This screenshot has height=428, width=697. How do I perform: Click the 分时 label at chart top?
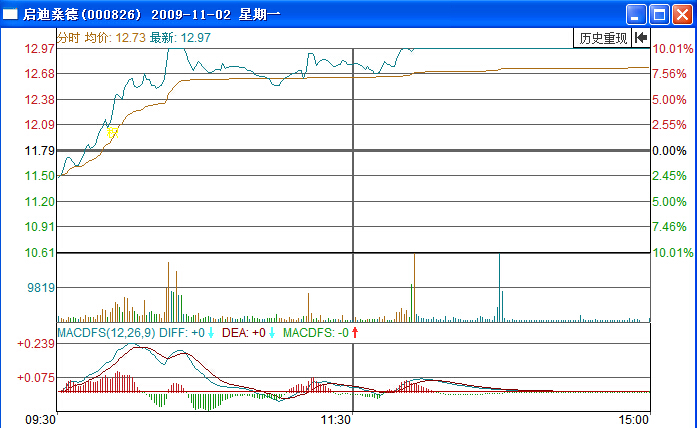point(68,37)
